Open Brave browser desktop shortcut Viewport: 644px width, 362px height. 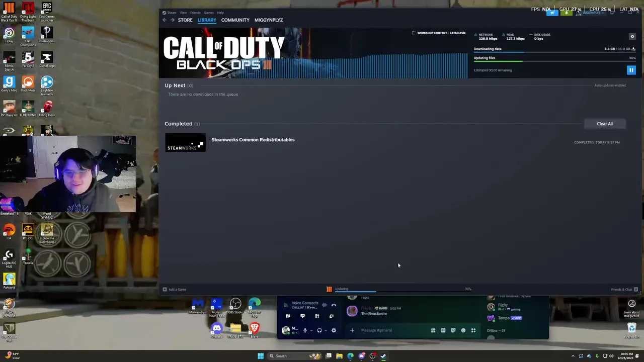click(255, 330)
